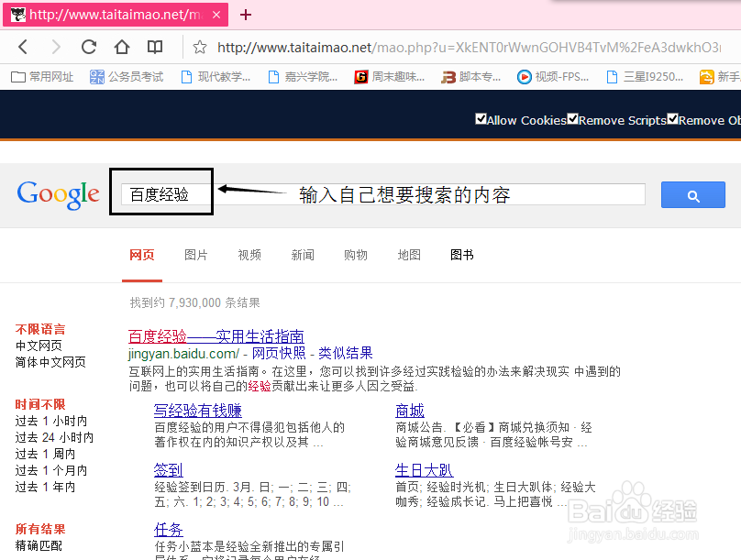Select the 网页 search tab
The height and width of the screenshot is (560, 741).
tap(142, 255)
